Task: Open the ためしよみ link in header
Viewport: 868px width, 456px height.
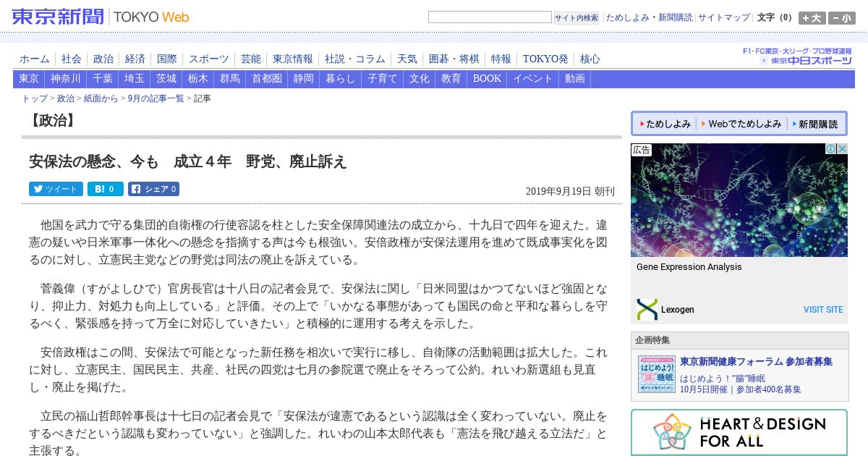Action: point(627,17)
